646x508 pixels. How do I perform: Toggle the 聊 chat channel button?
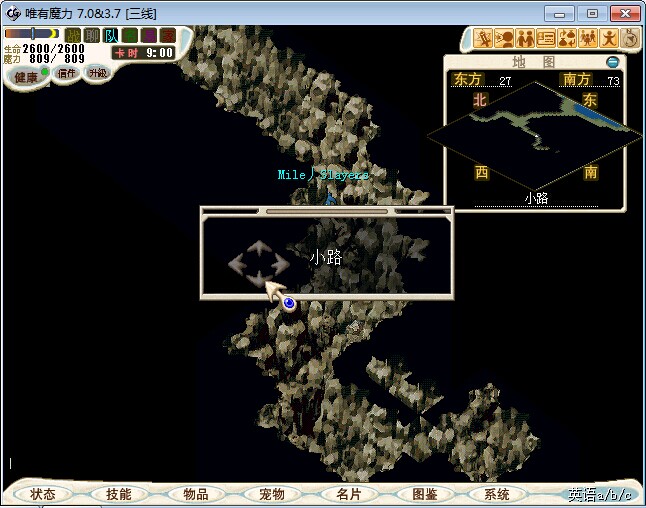click(x=92, y=36)
